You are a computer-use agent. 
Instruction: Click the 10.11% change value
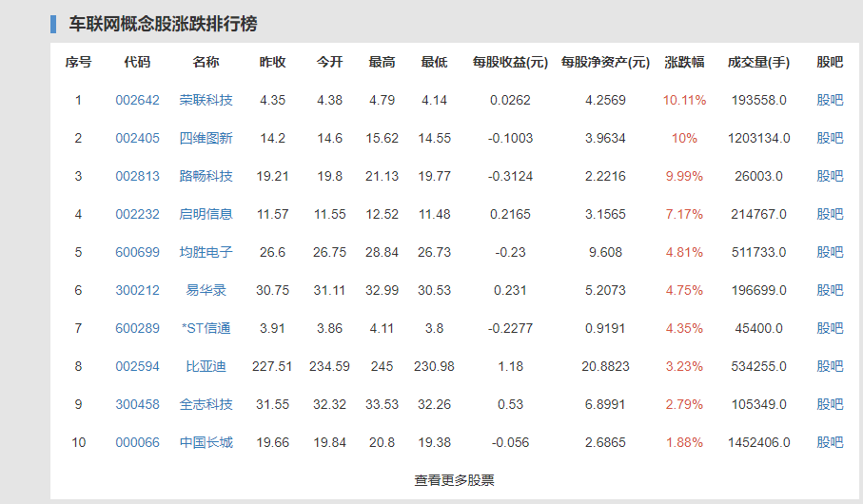(684, 100)
